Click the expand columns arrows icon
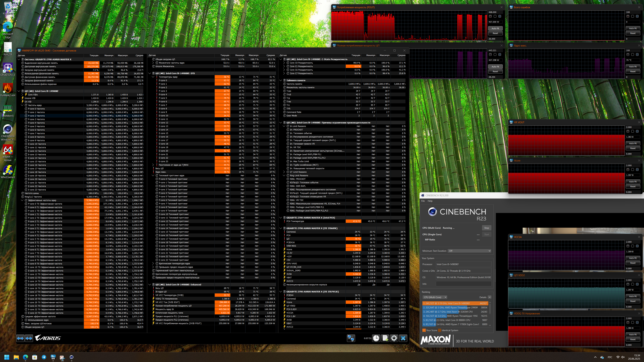Screen dimensions: 644x362 click(x=20, y=338)
